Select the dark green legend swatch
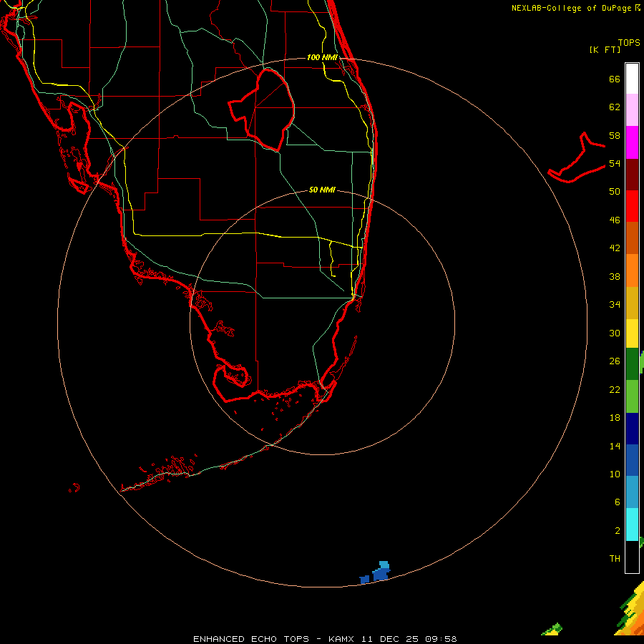Screen dimensions: 644x644 coord(632,364)
